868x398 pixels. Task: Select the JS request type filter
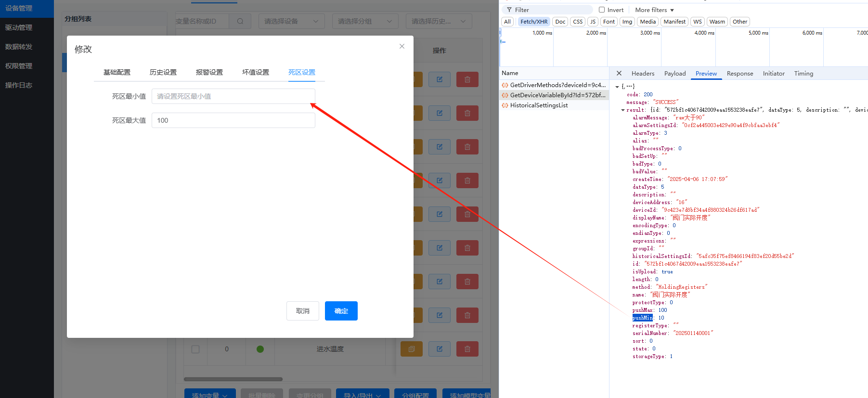(593, 22)
